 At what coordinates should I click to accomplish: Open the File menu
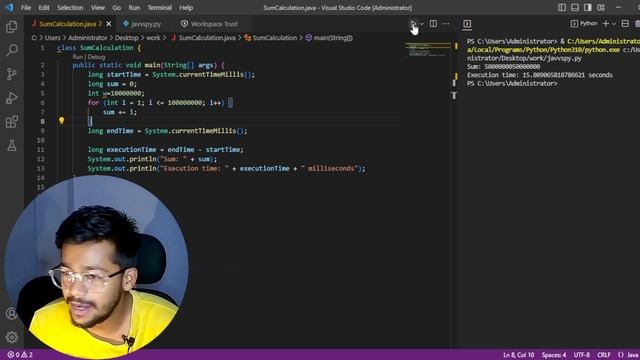[26, 7]
